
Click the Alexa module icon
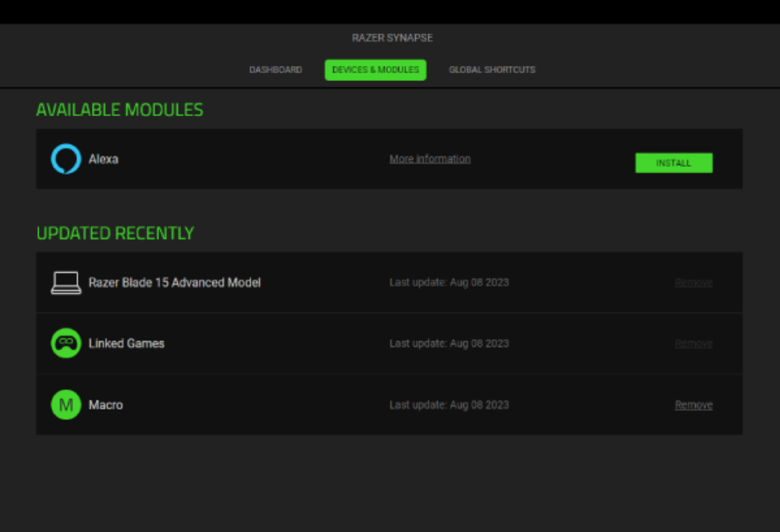65,159
